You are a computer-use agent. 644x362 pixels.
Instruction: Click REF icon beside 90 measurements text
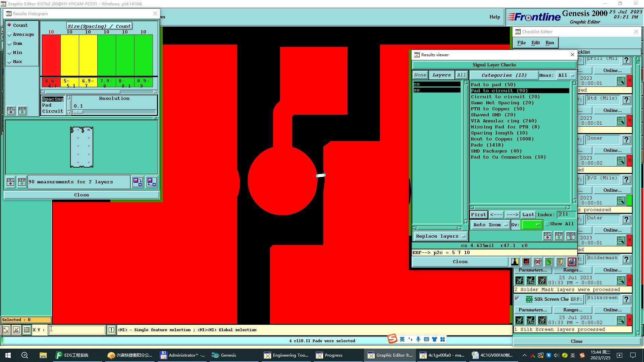pyautogui.click(x=22, y=182)
